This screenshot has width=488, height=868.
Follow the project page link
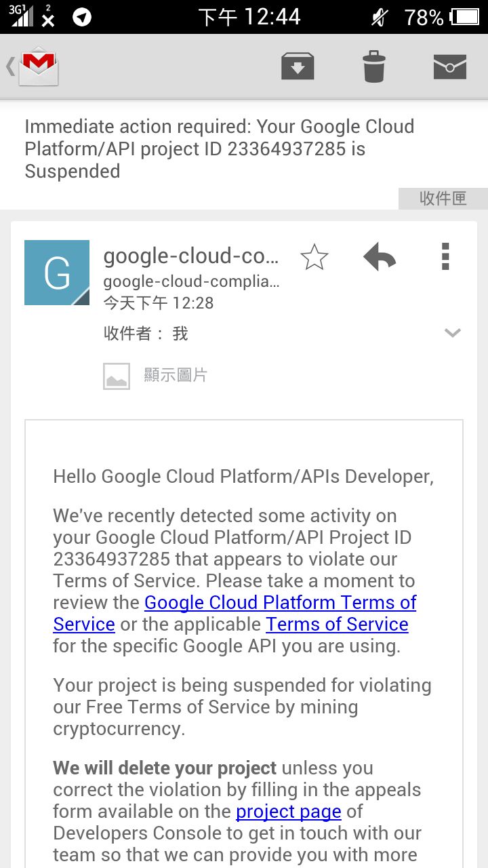coord(288,812)
